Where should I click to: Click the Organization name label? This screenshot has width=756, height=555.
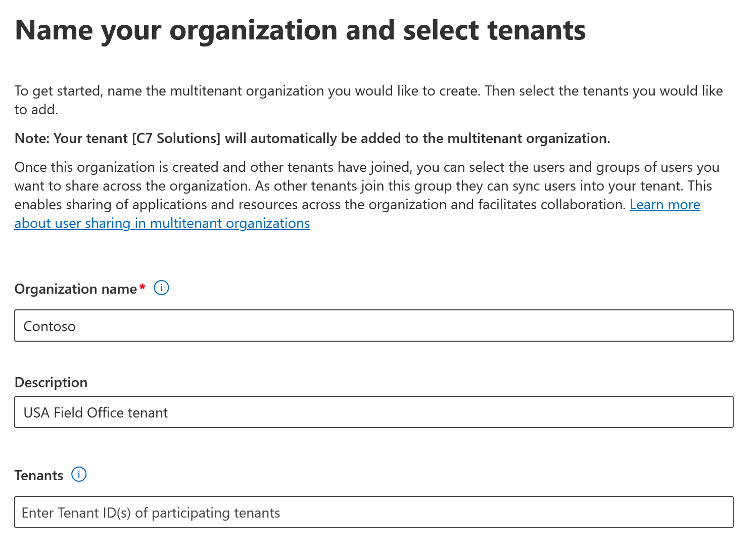point(75,289)
